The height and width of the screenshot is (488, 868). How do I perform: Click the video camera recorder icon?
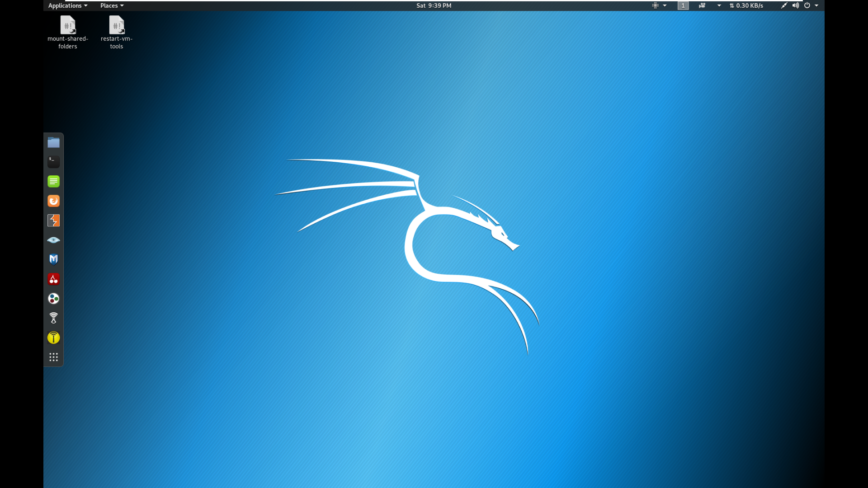pyautogui.click(x=702, y=5)
